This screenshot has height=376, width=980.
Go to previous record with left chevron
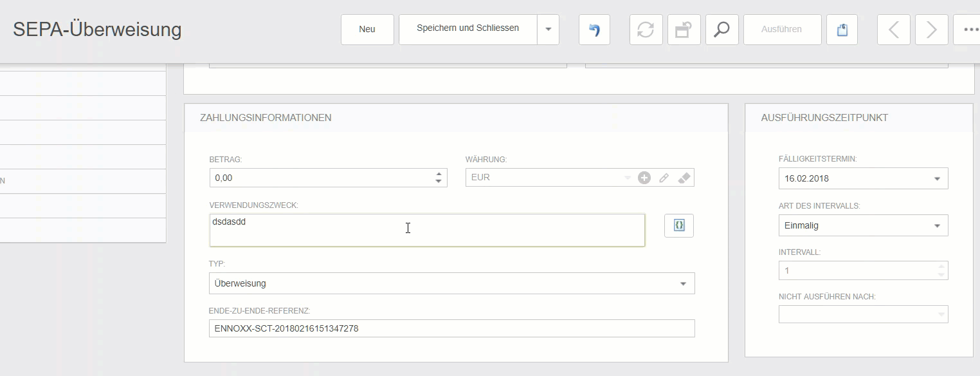pyautogui.click(x=893, y=30)
